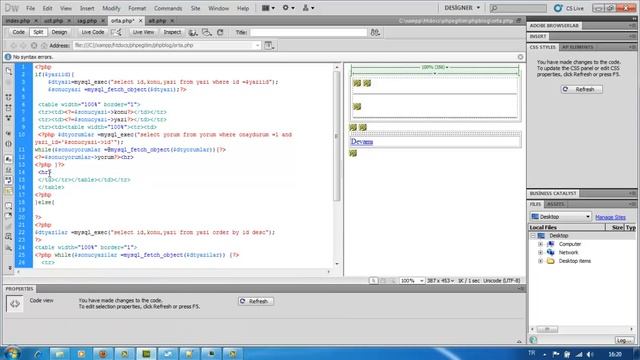
Task: Click Refresh in the Properties panel
Action: tap(256, 301)
